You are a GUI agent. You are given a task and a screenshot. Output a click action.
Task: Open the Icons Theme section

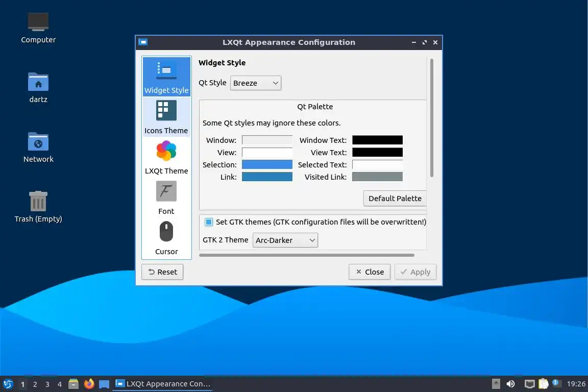point(166,117)
